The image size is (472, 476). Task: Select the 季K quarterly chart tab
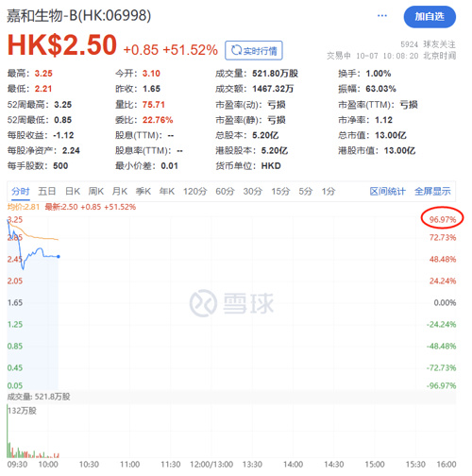click(x=143, y=191)
